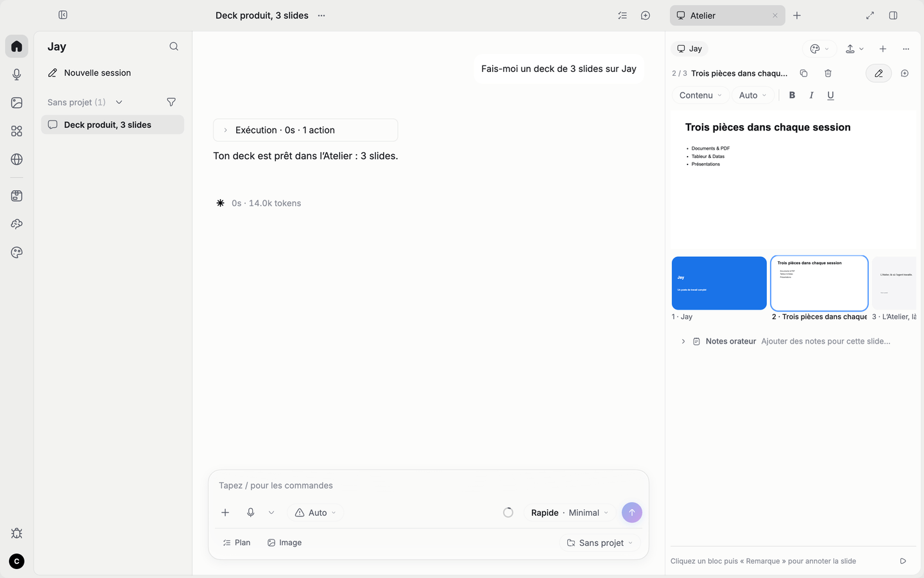The height and width of the screenshot is (578, 924).
Task: Collapse the Sans projet session group
Action: point(119,102)
